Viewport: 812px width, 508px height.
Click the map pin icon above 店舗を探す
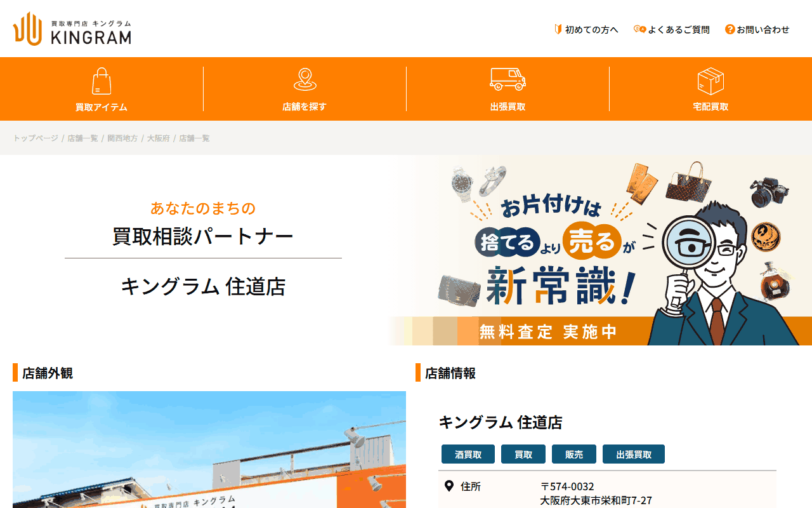click(x=304, y=80)
